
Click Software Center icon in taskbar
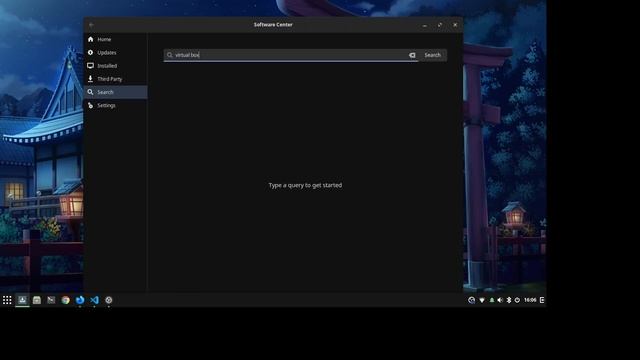(x=22, y=300)
